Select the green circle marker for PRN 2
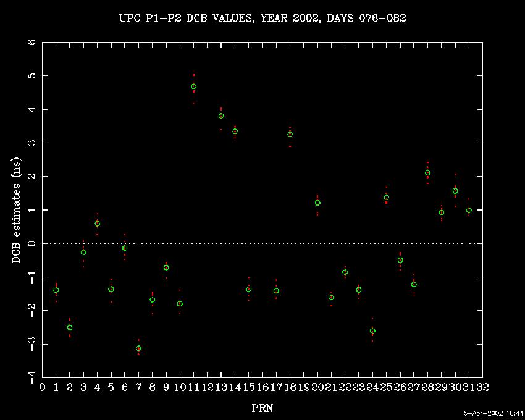This screenshot has height=420, width=525. point(70,327)
